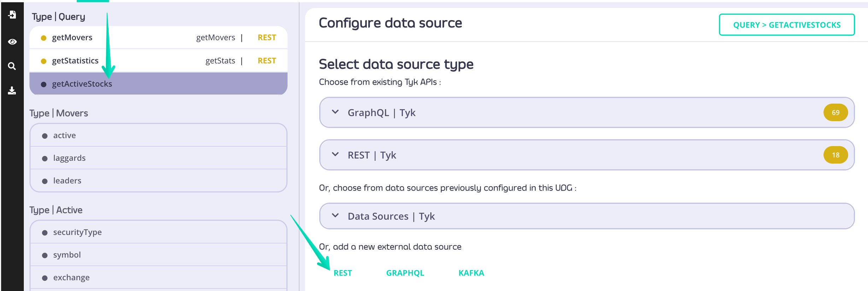Click the download icon in sidebar

coord(12,91)
